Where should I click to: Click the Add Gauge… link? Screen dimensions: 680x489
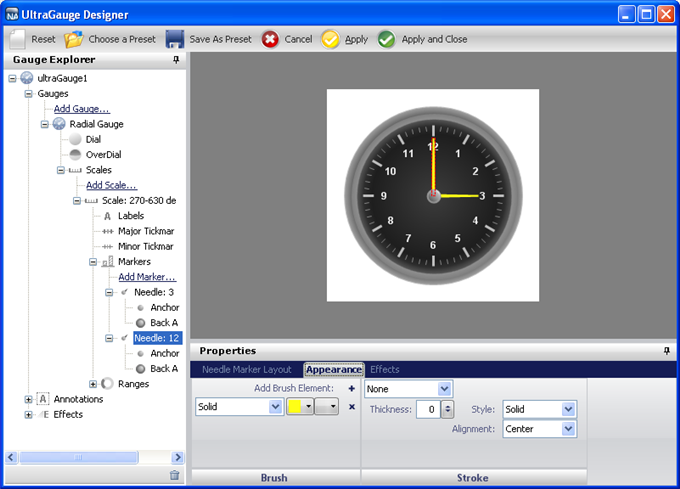click(82, 108)
